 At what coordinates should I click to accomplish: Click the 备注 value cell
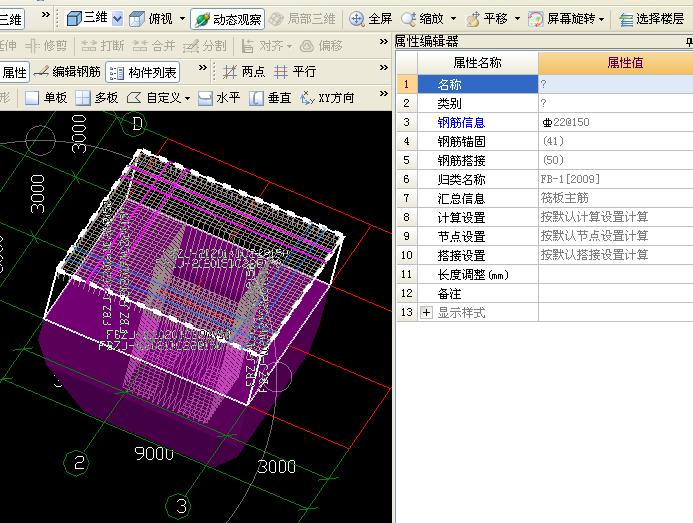click(616, 294)
